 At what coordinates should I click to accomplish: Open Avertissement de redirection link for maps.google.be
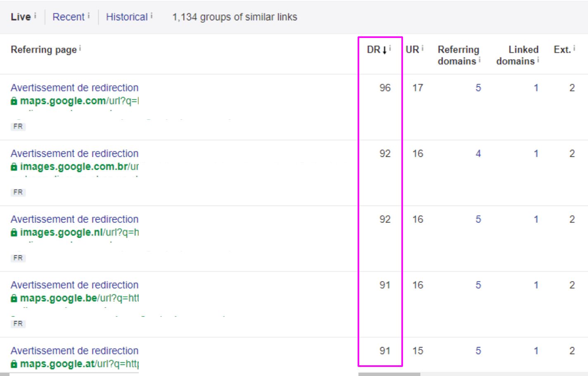point(74,284)
